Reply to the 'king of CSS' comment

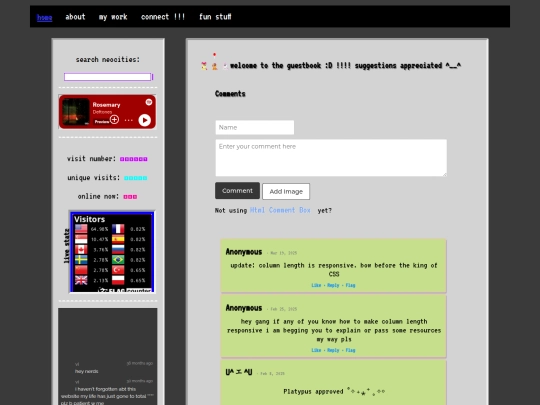pyautogui.click(x=333, y=285)
